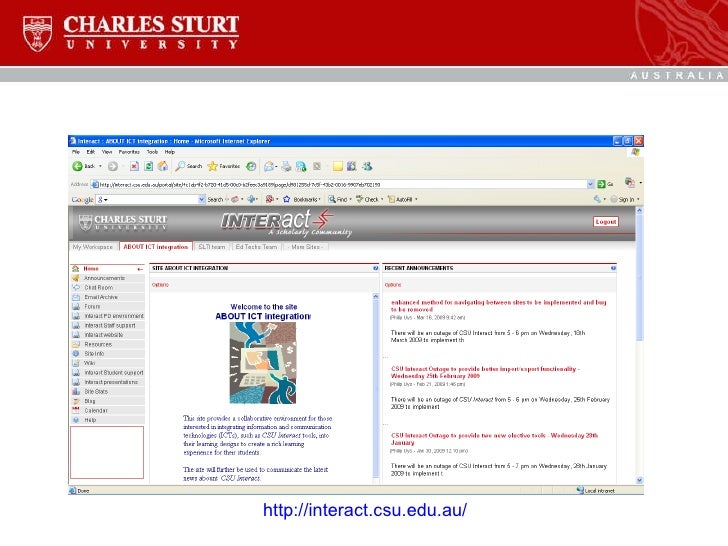Image resolution: width=728 pixels, height=546 pixels.
Task: Open the Favorites star button
Action: click(223, 166)
